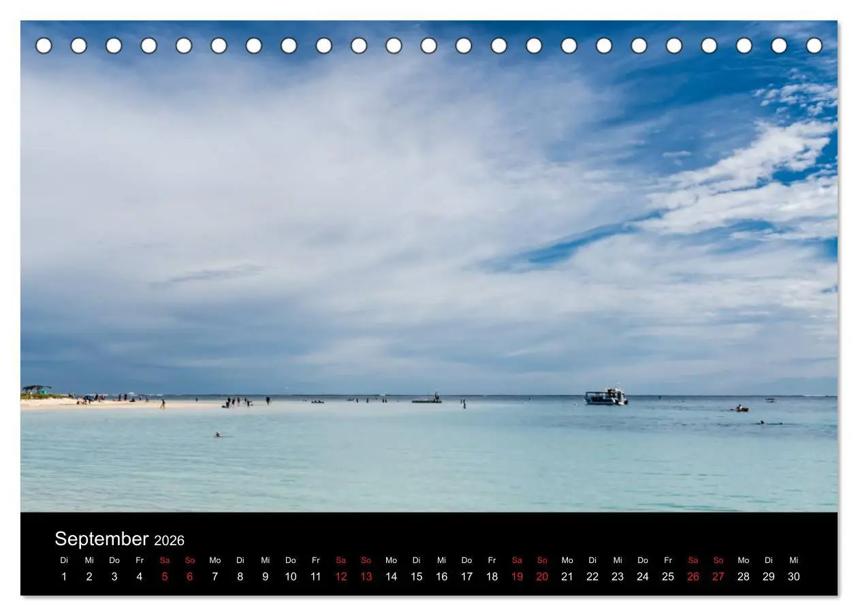
Task: Select date 4 in the calendar strip
Action: click(x=140, y=577)
